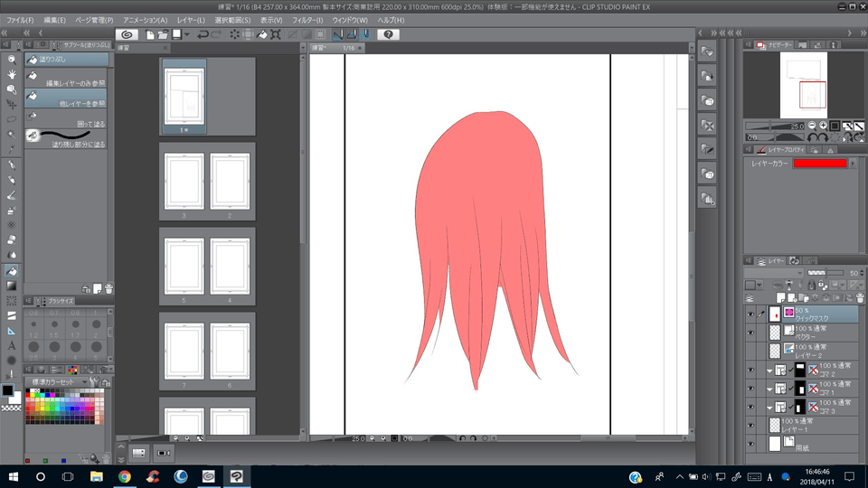Select 囲って塗る sub tool
The image size is (868, 488).
pyautogui.click(x=66, y=119)
